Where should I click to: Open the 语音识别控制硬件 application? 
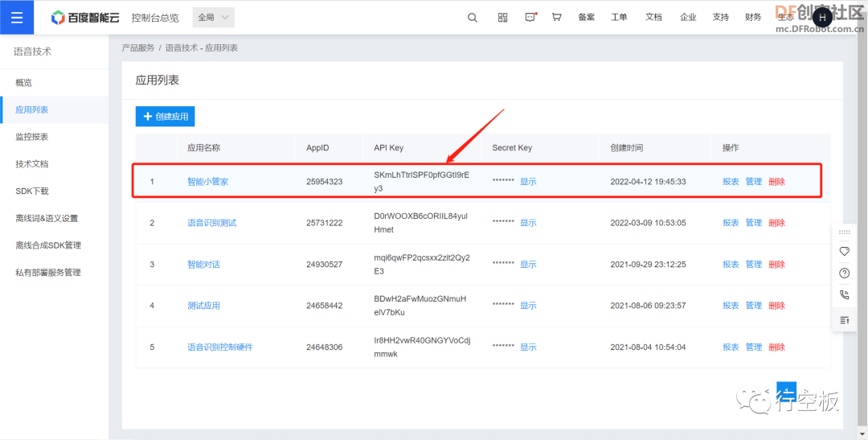219,347
